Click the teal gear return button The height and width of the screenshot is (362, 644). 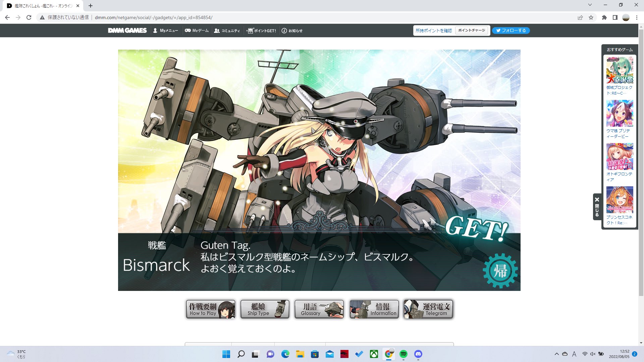(500, 270)
